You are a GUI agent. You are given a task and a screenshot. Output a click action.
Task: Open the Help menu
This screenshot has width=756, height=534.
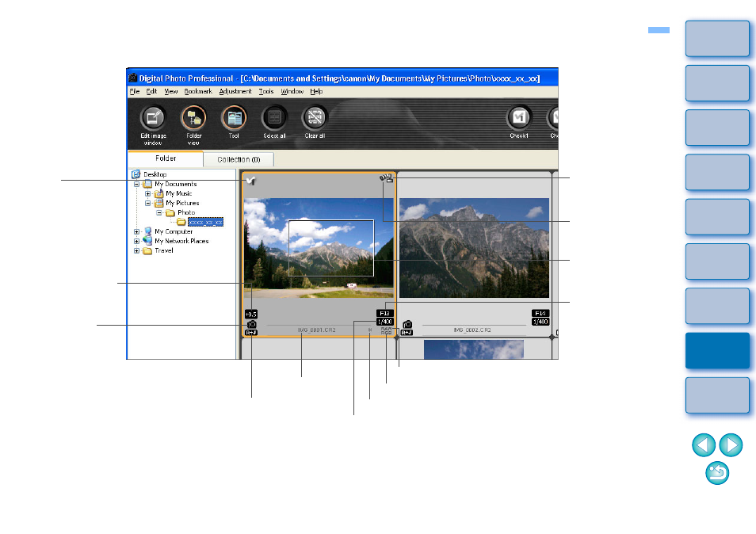click(x=316, y=91)
